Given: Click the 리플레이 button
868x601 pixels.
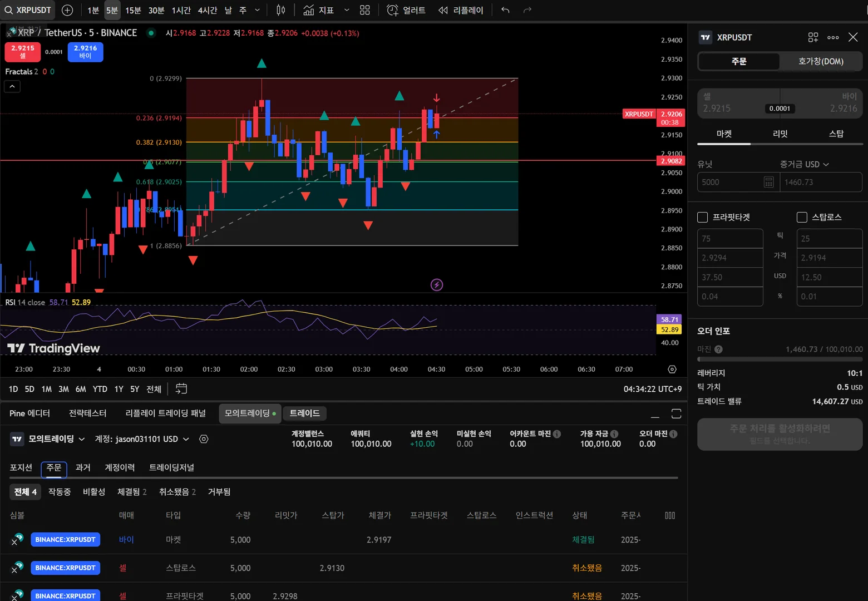Looking at the screenshot, I should coord(461,10).
